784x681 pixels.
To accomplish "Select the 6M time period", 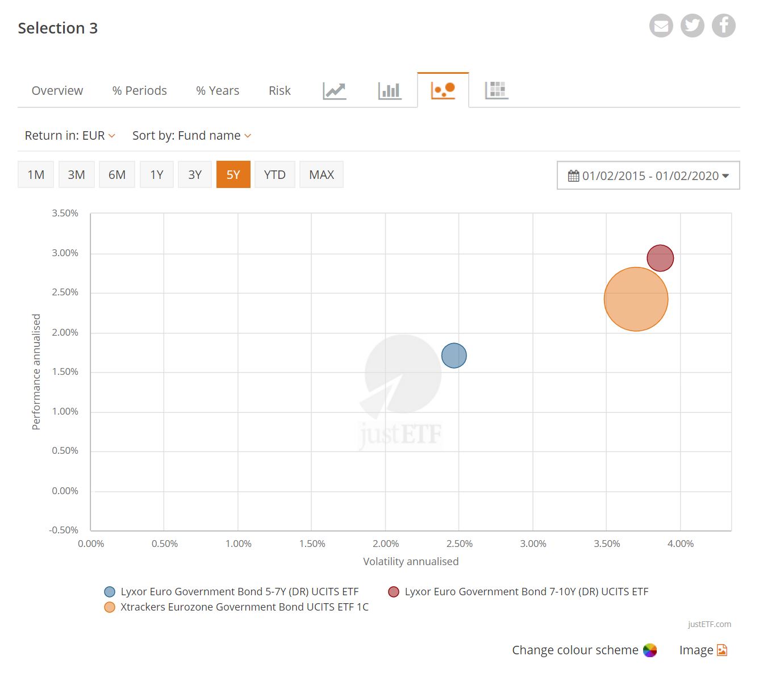I will pyautogui.click(x=117, y=174).
